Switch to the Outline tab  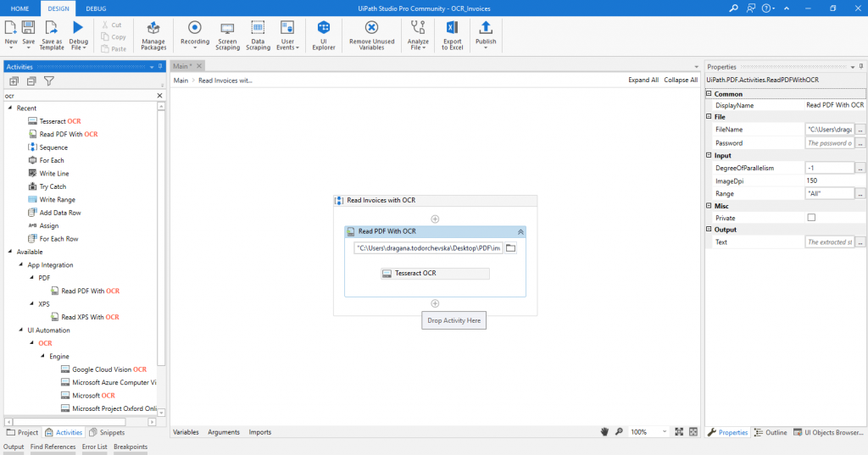(771, 432)
